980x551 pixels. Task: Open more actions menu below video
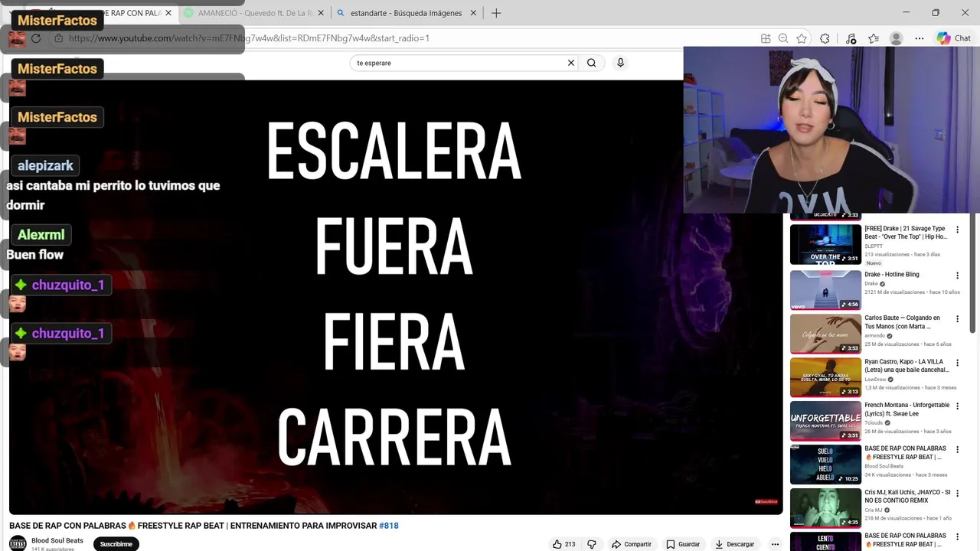click(775, 544)
